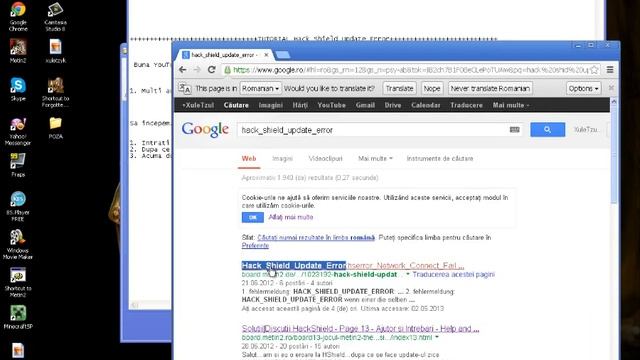
Task: Open a new Chrome tab
Action: click(x=283, y=55)
